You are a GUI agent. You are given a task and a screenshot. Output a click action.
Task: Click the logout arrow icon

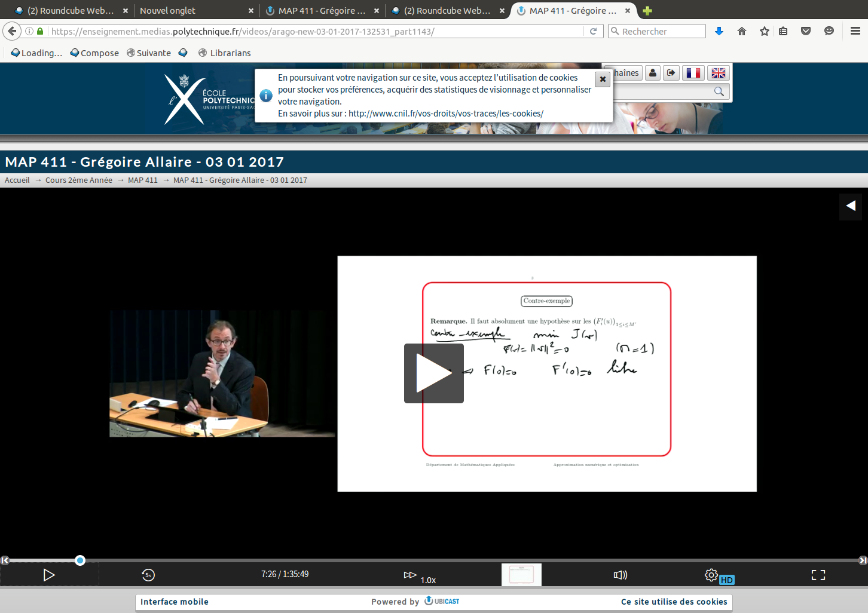(x=671, y=73)
